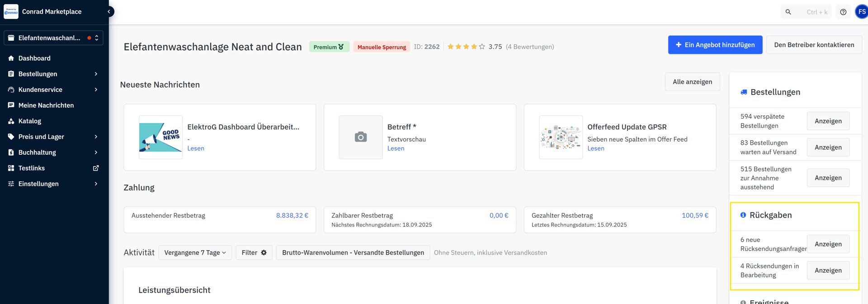Read the Offerfeed Update GPSR message

pyautogui.click(x=595, y=148)
